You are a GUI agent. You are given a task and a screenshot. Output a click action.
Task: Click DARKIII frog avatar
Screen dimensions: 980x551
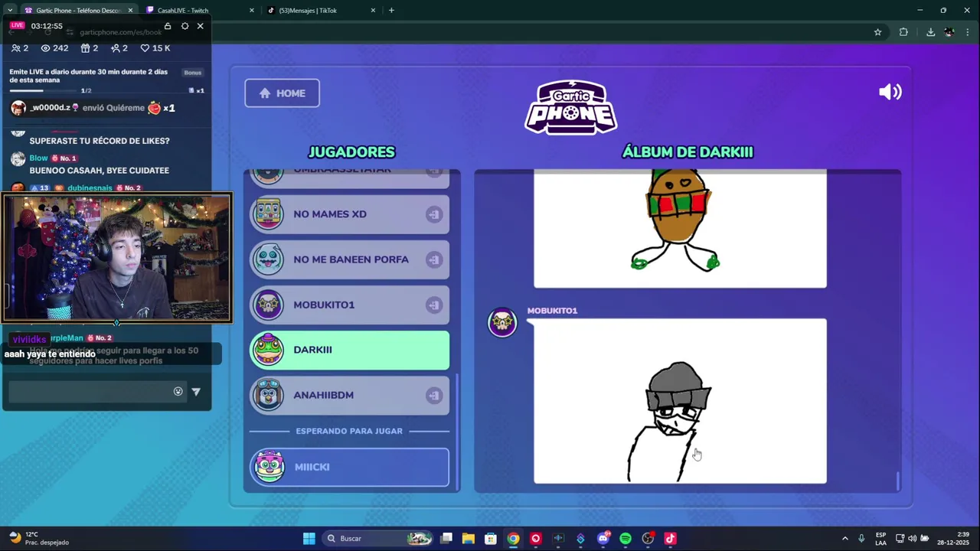coord(269,350)
